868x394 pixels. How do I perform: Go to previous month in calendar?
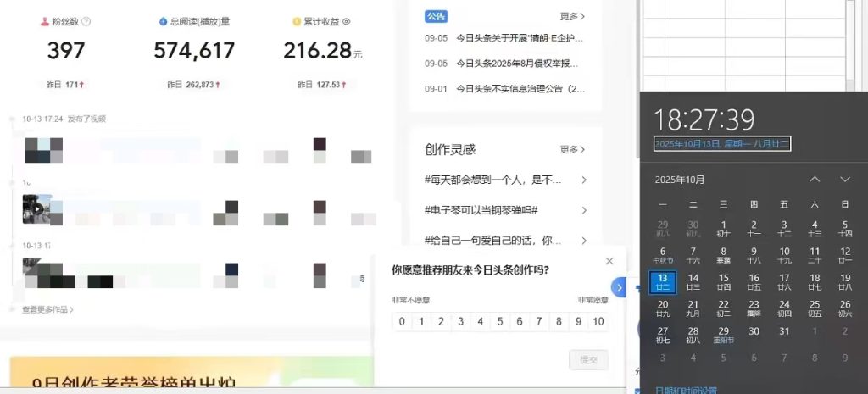(x=815, y=180)
